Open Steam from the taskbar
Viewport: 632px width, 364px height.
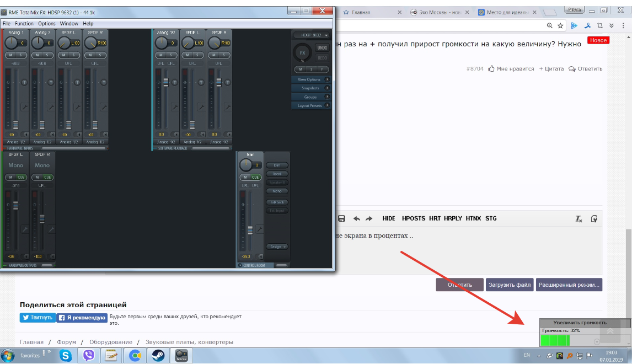click(x=158, y=356)
